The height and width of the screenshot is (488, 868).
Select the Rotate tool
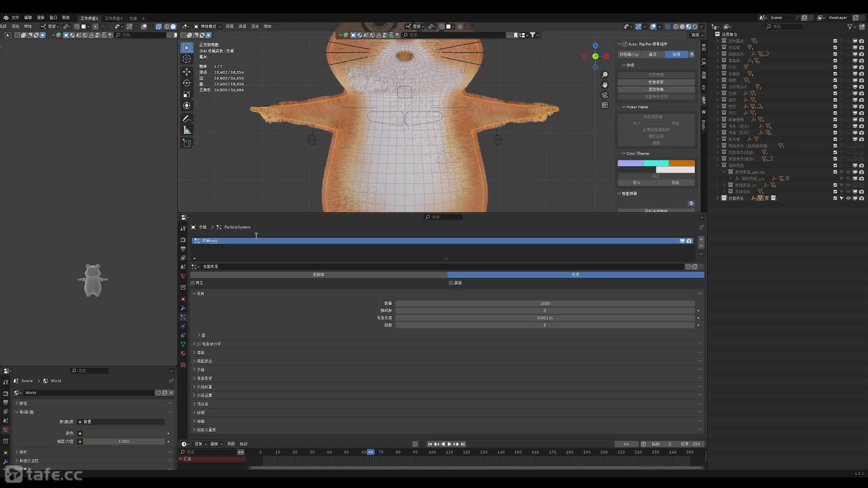pyautogui.click(x=187, y=83)
